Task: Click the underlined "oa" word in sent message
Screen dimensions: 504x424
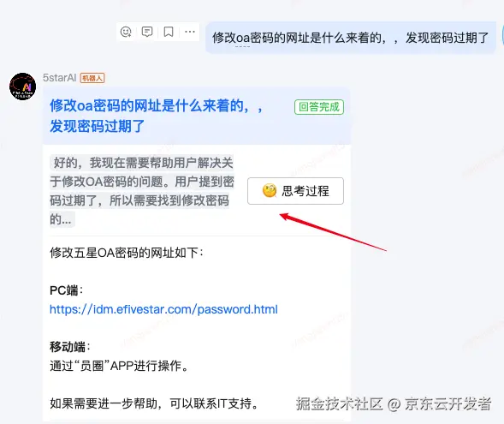Action: coord(243,38)
